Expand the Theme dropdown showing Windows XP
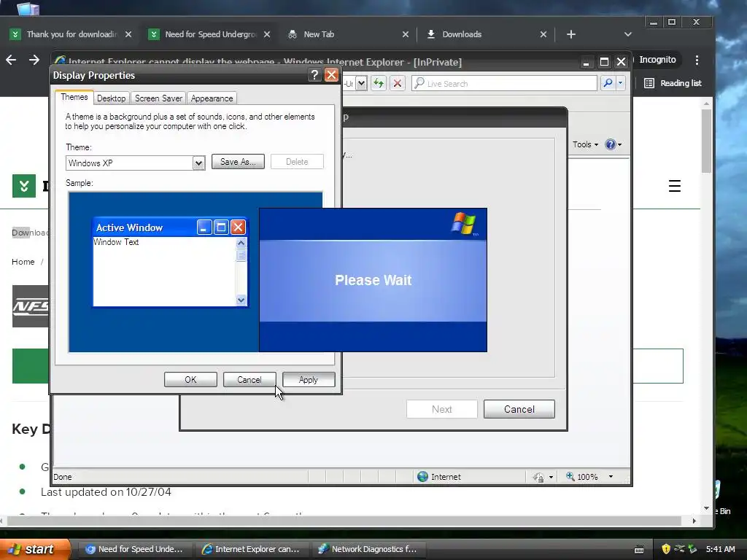The image size is (747, 560). [x=198, y=163]
